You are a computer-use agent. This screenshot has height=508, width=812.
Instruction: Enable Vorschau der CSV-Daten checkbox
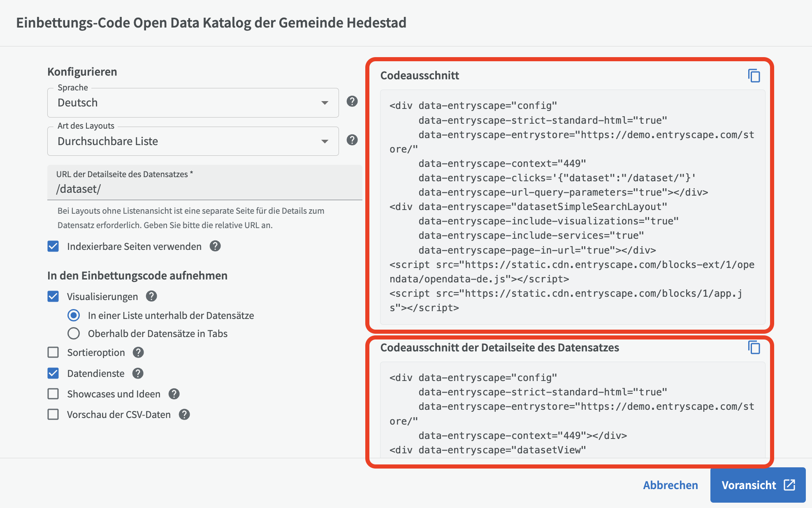[53, 415]
